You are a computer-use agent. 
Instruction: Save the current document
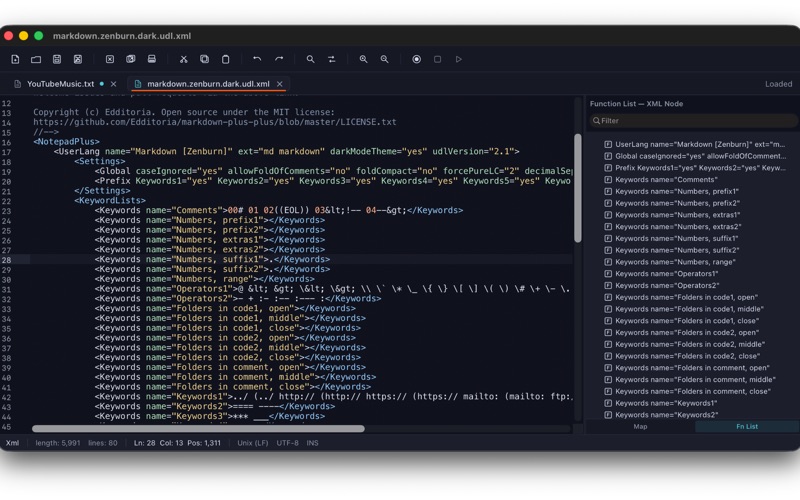(x=57, y=59)
